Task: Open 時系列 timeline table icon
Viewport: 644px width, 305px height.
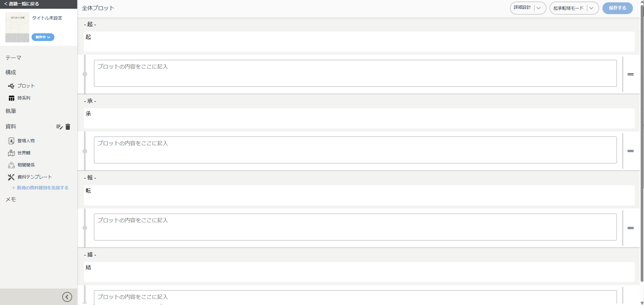Action: (11, 98)
